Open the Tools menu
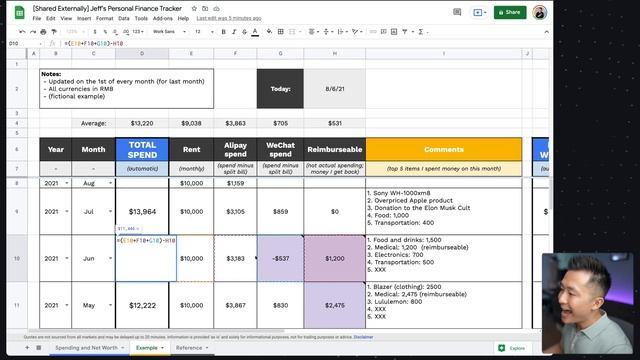 click(141, 18)
